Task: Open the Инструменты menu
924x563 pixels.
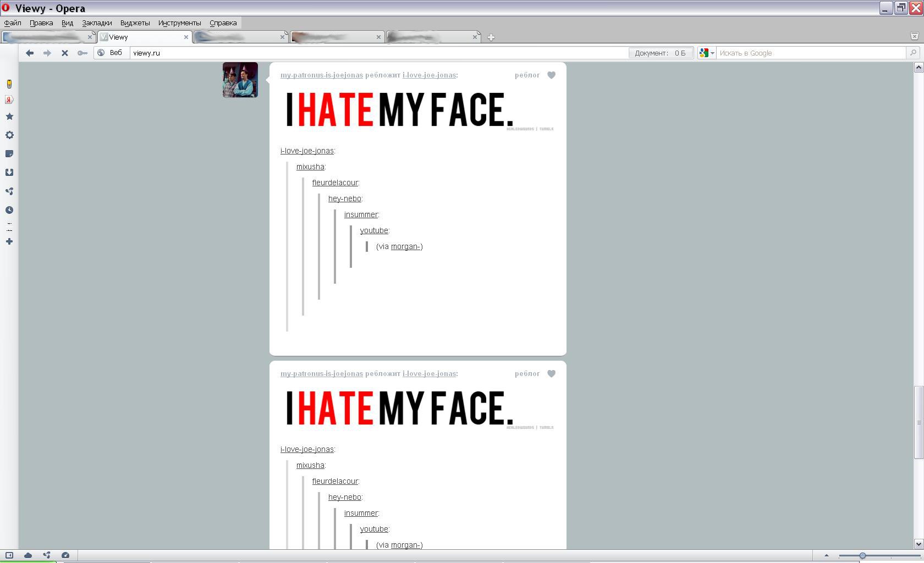Action: [x=179, y=23]
